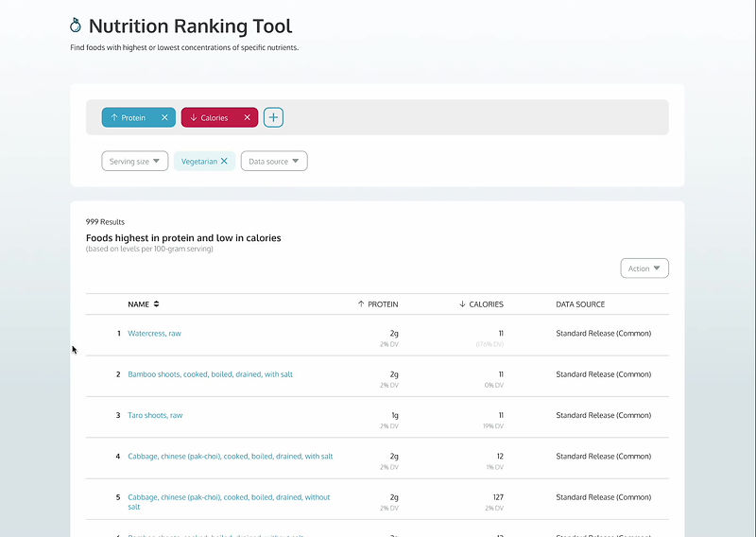The height and width of the screenshot is (537, 756).
Task: Open the Watercress, raw food link
Action: point(154,333)
